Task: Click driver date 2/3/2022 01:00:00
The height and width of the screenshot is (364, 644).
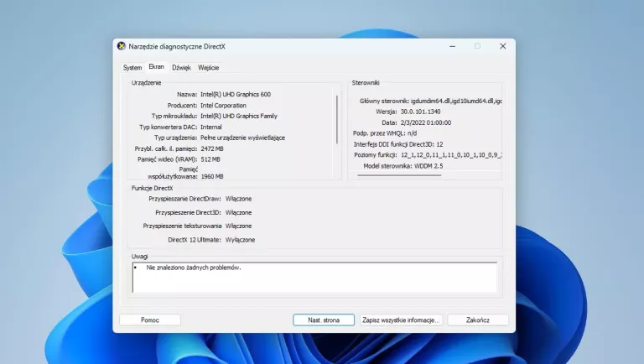Action: 425,122
